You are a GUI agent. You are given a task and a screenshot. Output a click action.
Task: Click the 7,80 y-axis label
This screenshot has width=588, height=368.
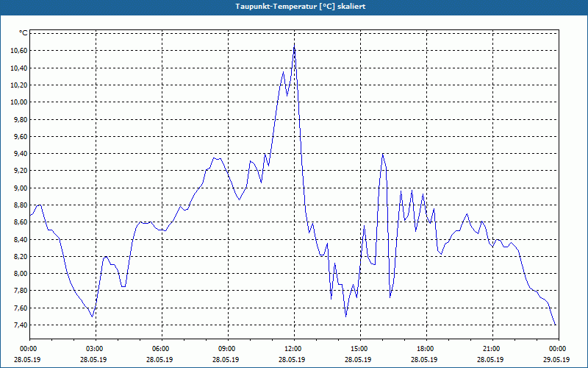coord(21,291)
